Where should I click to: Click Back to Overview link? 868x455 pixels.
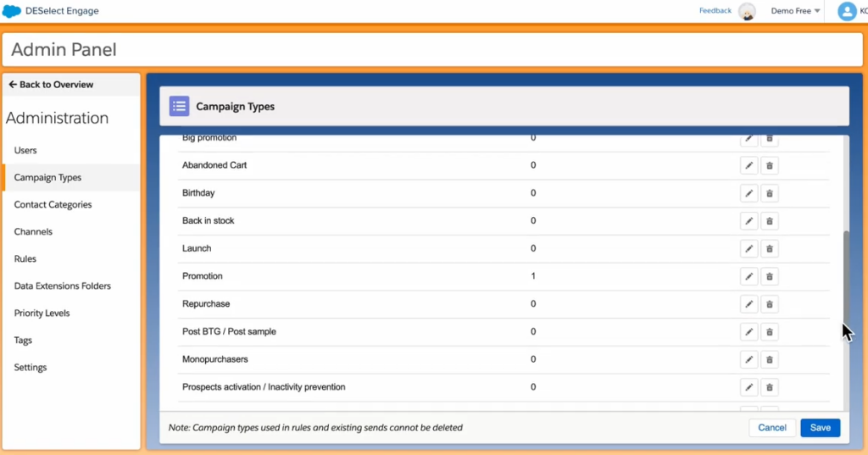(51, 85)
